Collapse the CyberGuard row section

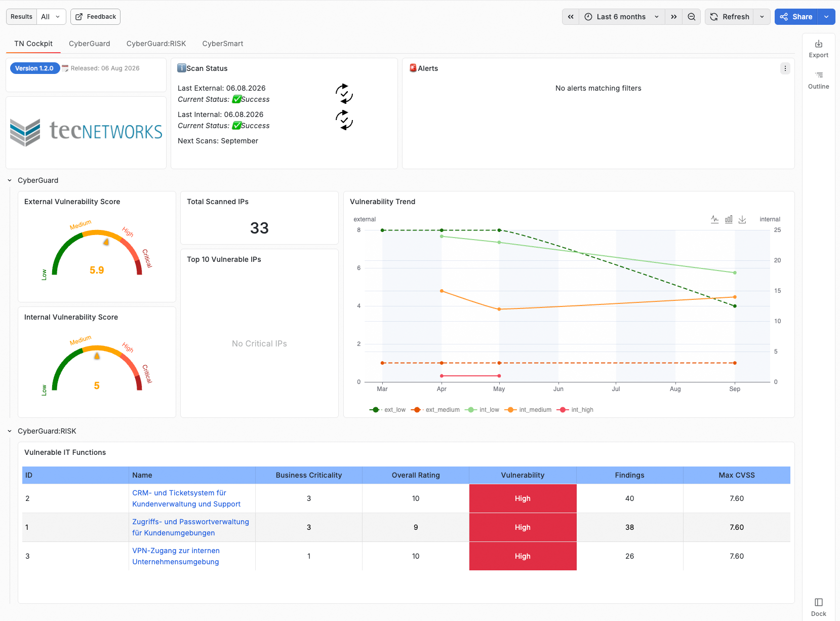(x=10, y=180)
